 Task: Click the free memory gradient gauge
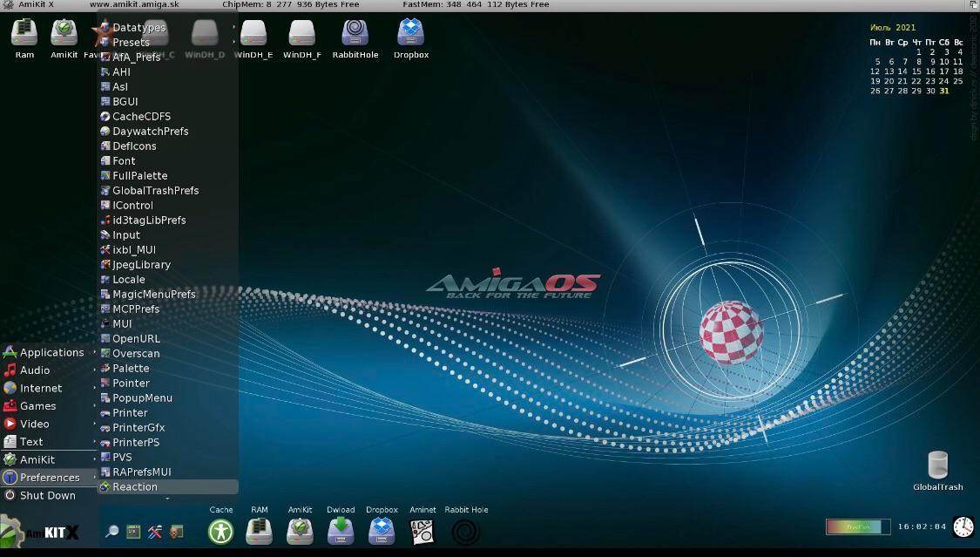pyautogui.click(x=857, y=526)
